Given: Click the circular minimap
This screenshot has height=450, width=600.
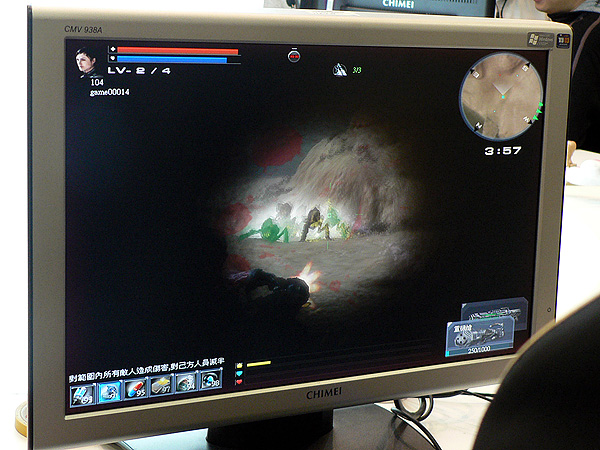Looking at the screenshot, I should click(x=501, y=96).
